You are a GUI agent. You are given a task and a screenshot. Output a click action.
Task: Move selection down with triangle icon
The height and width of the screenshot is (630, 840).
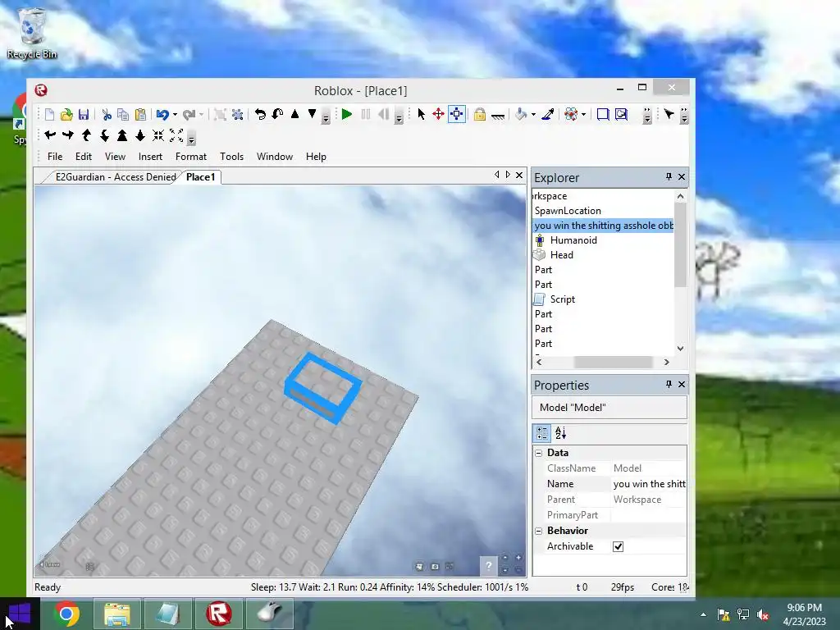(312, 113)
